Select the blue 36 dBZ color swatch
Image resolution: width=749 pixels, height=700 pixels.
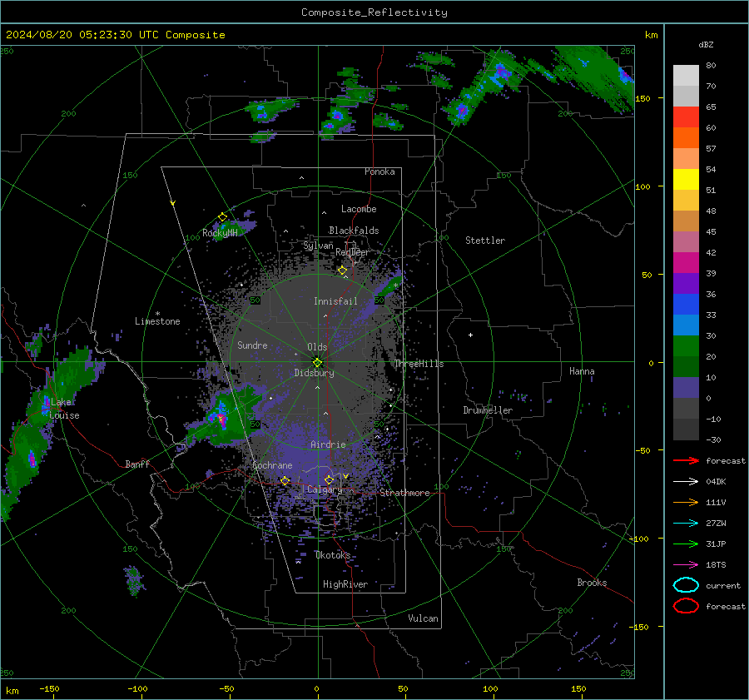[x=686, y=304]
